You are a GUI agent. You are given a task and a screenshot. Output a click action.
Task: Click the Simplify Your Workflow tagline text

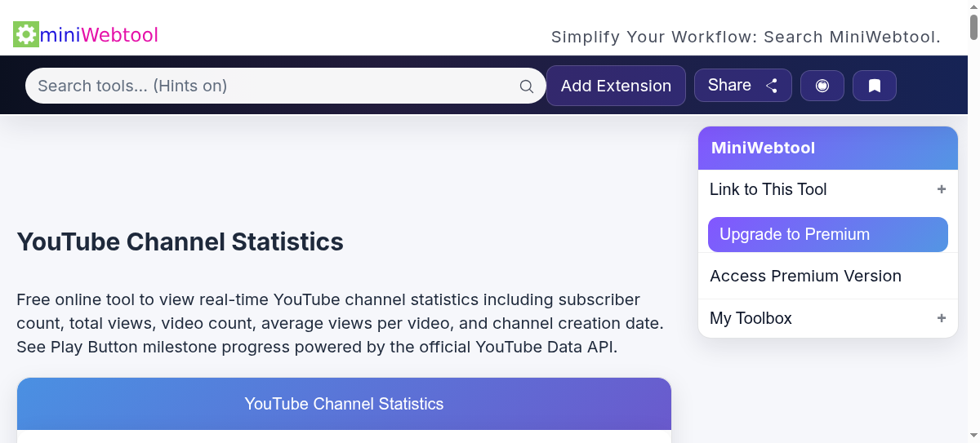pyautogui.click(x=746, y=37)
